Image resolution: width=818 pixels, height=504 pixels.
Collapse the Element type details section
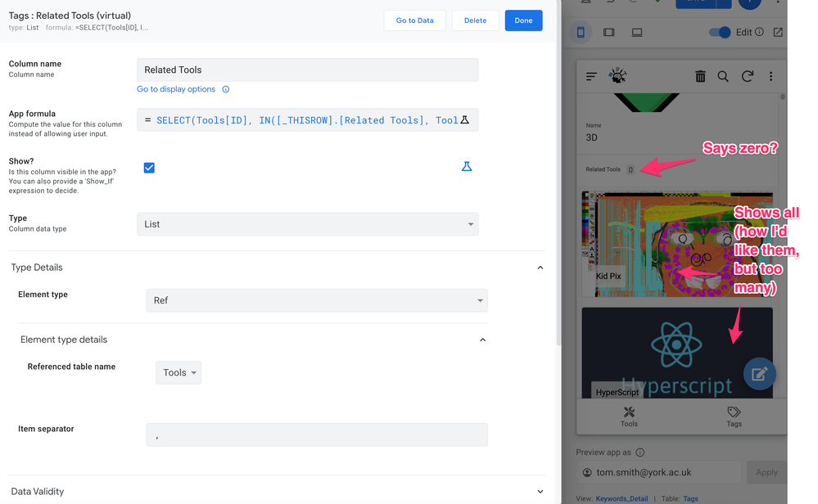[x=482, y=340]
